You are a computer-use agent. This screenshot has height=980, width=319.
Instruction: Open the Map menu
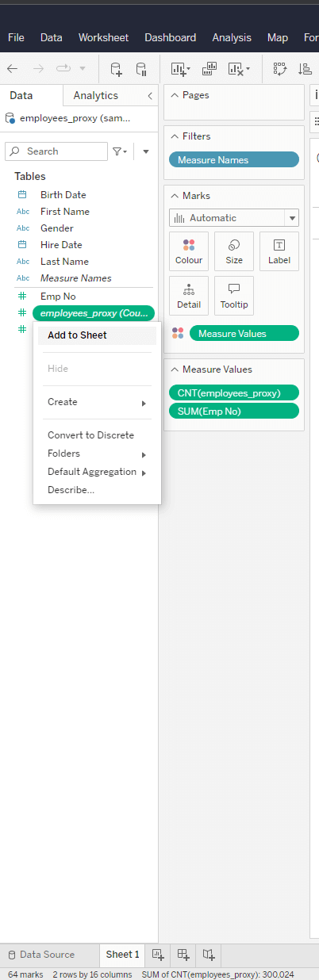click(278, 37)
